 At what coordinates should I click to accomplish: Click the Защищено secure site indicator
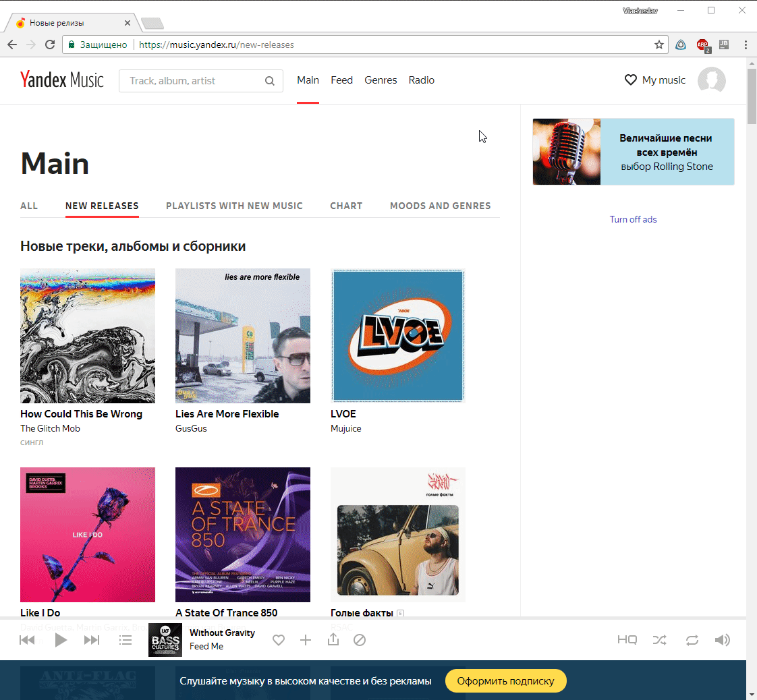click(98, 45)
